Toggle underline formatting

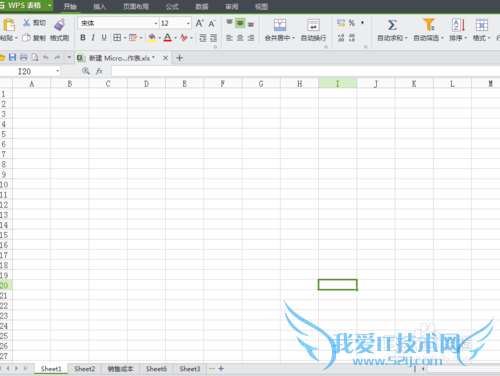(104, 38)
